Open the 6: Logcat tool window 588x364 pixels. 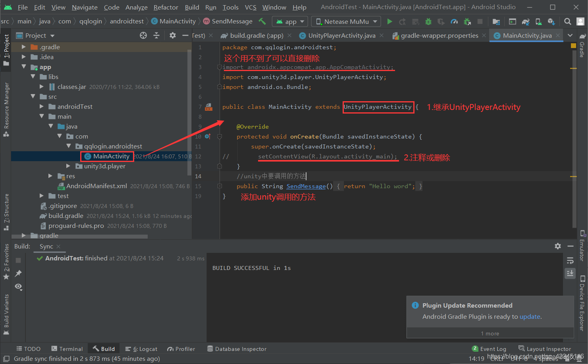pyautogui.click(x=141, y=349)
